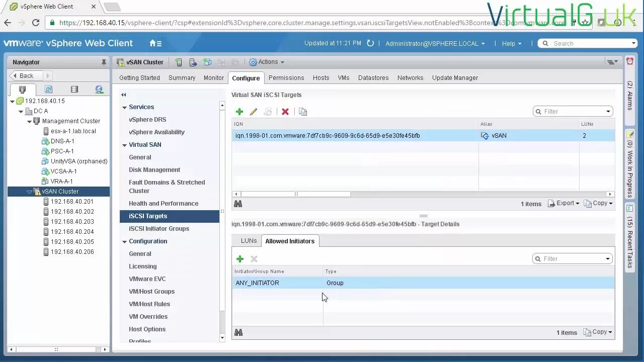Add an allowed initiator
Viewport: 644px width, 362px height.
point(240,259)
